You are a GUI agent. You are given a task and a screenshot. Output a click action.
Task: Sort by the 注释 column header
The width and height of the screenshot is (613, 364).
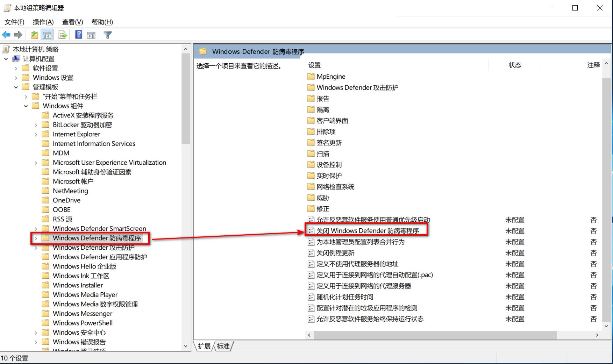[x=593, y=65]
